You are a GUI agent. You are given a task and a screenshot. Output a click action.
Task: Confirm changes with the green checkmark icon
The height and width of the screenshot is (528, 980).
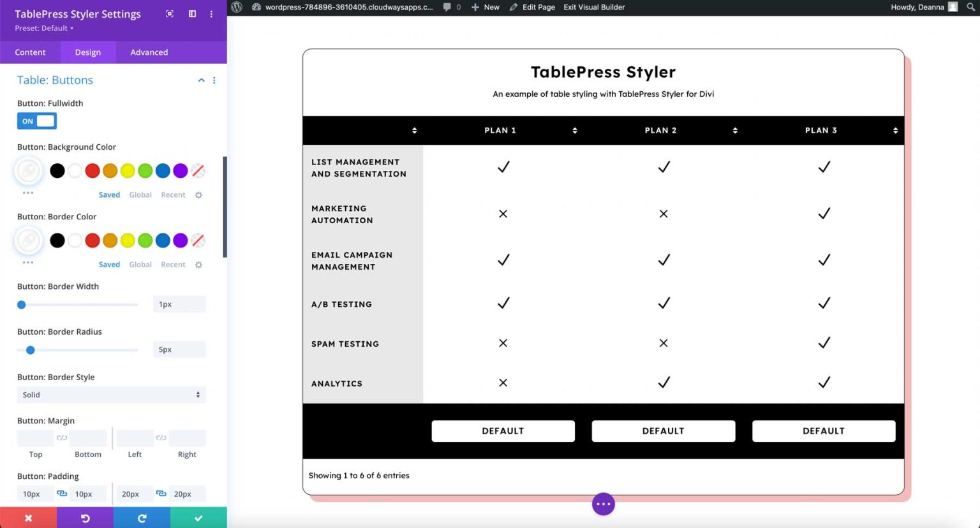tap(198, 518)
